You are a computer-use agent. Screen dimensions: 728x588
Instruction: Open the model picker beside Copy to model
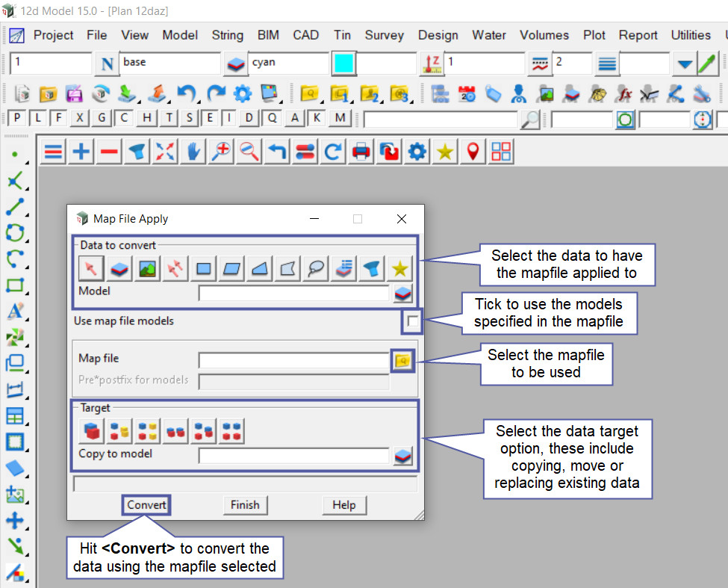tap(402, 455)
